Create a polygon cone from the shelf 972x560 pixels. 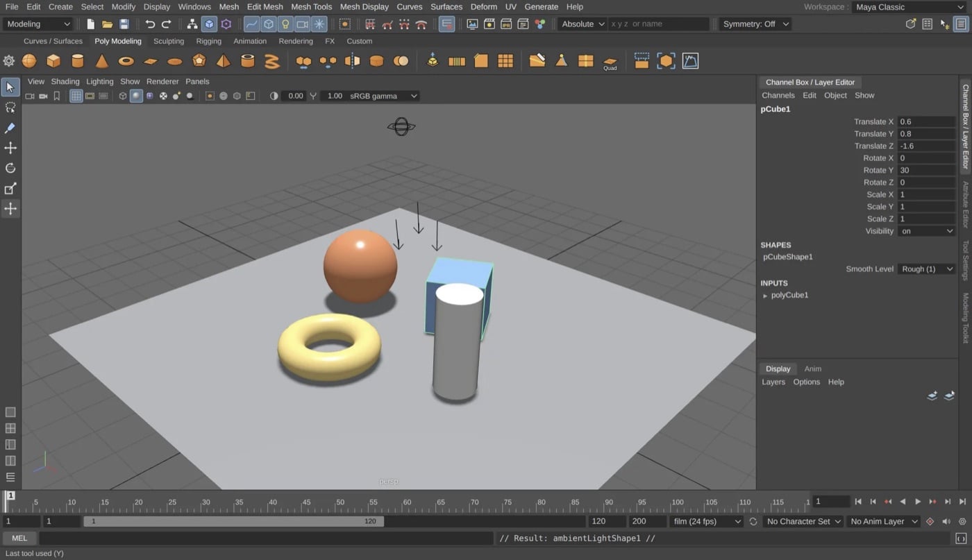(x=102, y=61)
